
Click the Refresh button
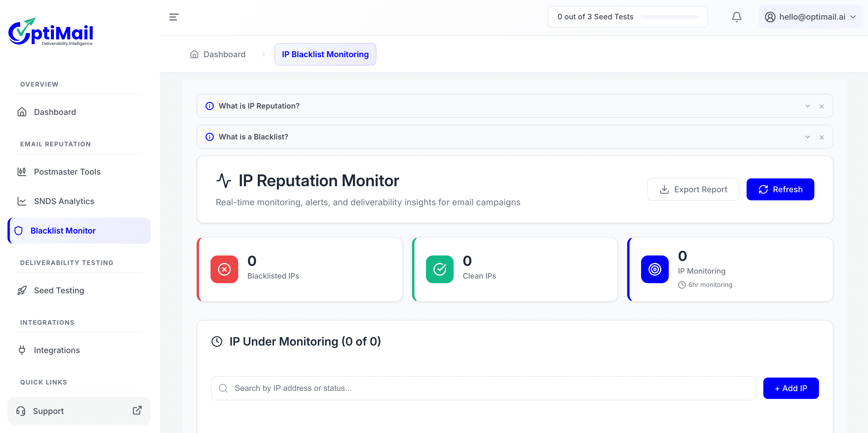(x=780, y=189)
